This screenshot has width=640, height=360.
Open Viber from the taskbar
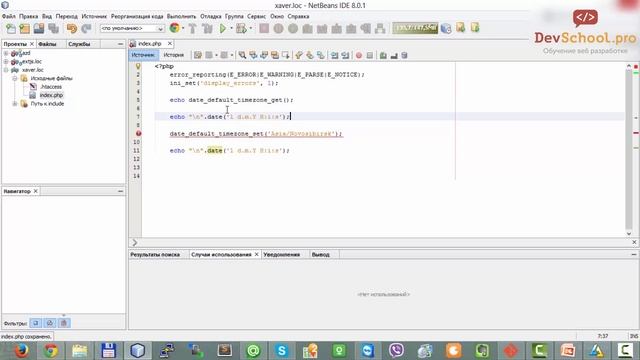click(x=396, y=351)
